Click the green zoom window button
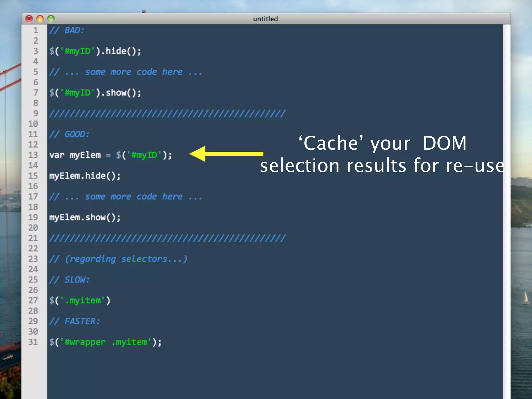 pyautogui.click(x=51, y=19)
